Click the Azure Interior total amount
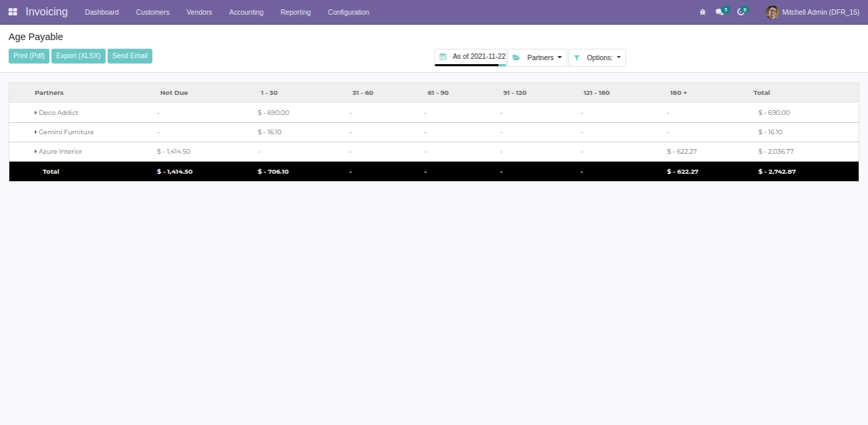This screenshot has width=868, height=425. coord(776,152)
